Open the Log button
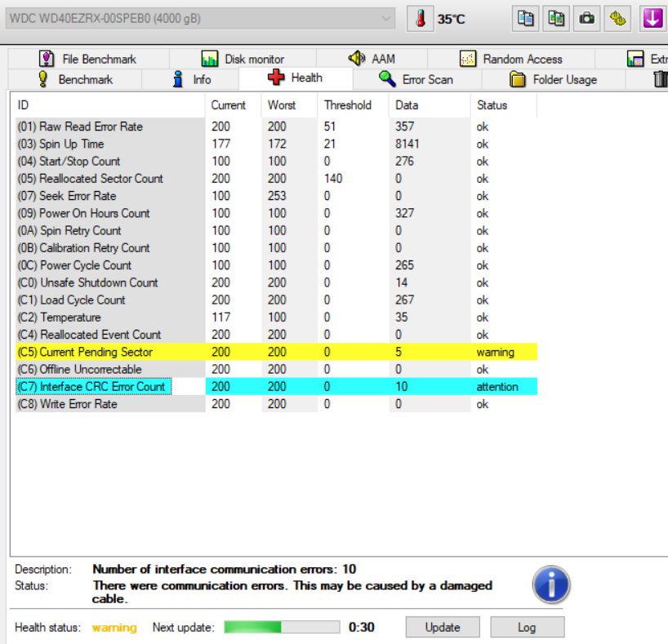 click(527, 628)
